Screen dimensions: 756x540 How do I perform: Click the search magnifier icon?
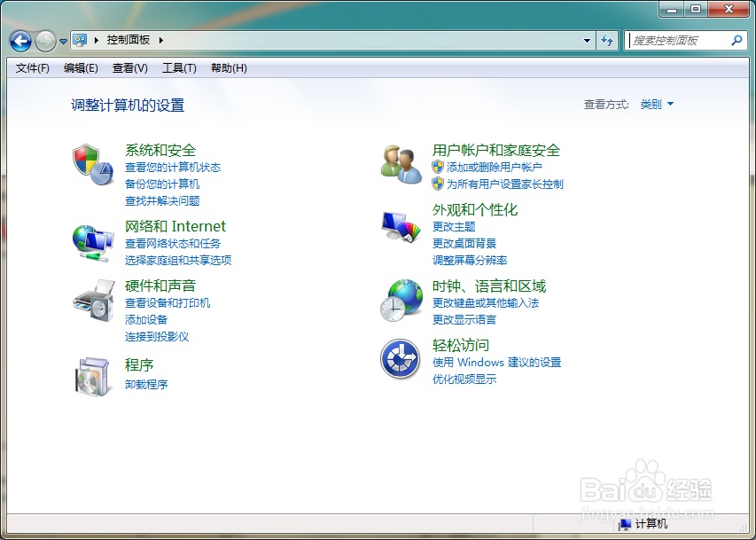coord(737,41)
